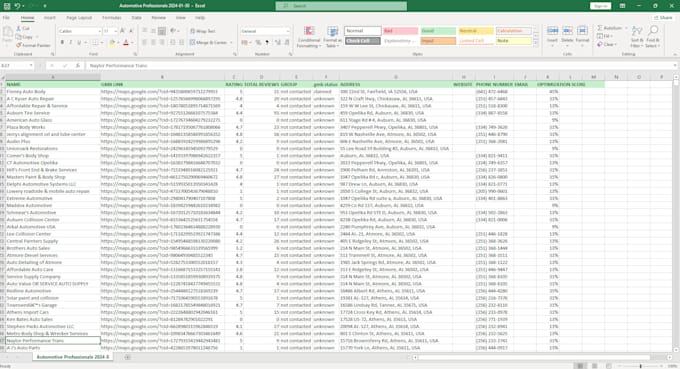Adjust the zoom slider in status bar
Screen dimensions: 680x369
point(641,366)
